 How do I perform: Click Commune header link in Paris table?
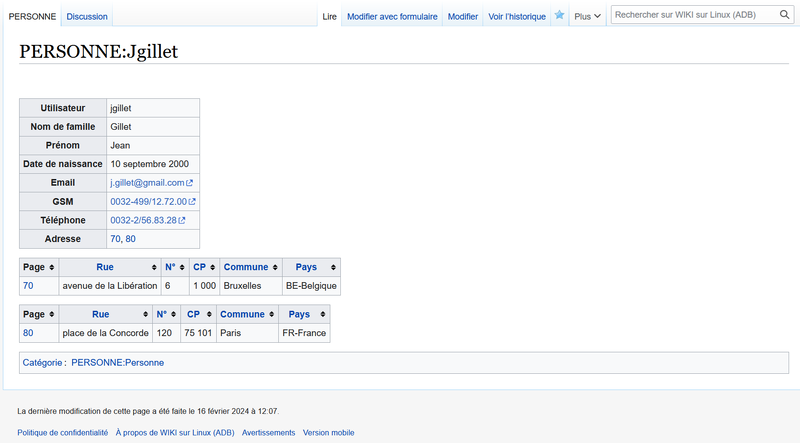[x=242, y=314]
